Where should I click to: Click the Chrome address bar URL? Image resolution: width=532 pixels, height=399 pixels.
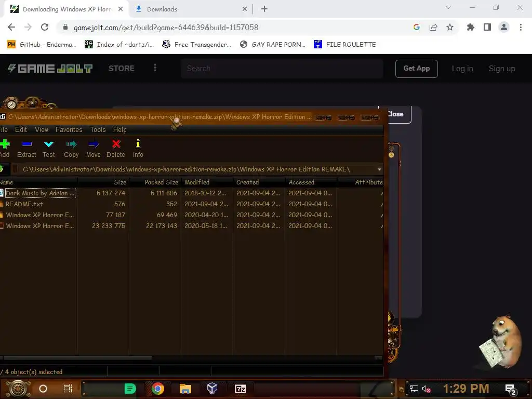(x=166, y=27)
